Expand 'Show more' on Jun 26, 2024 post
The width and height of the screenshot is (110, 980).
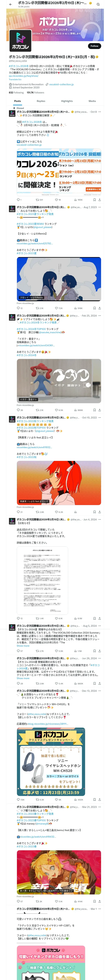pos(23,678)
